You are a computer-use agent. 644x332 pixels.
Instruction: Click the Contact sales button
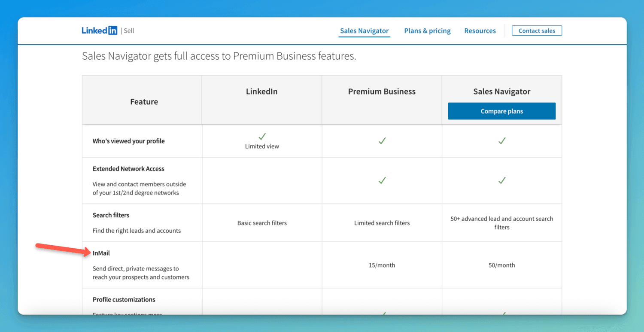(537, 30)
